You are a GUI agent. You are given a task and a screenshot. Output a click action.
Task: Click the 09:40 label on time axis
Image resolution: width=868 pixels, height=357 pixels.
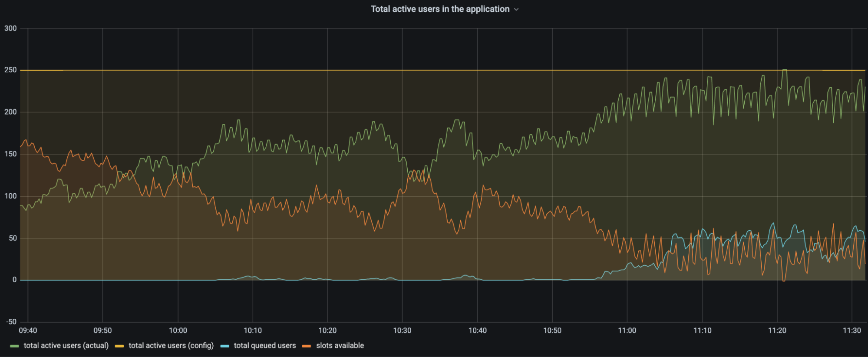pyautogui.click(x=28, y=331)
